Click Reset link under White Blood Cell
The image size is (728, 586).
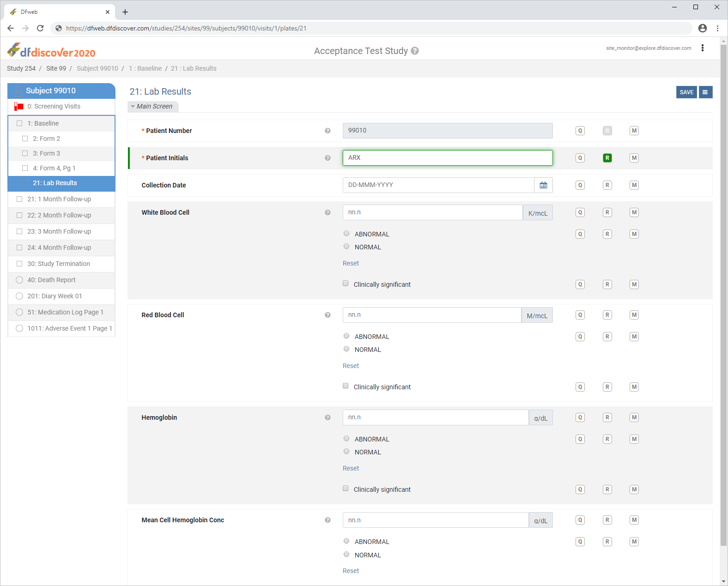click(351, 263)
